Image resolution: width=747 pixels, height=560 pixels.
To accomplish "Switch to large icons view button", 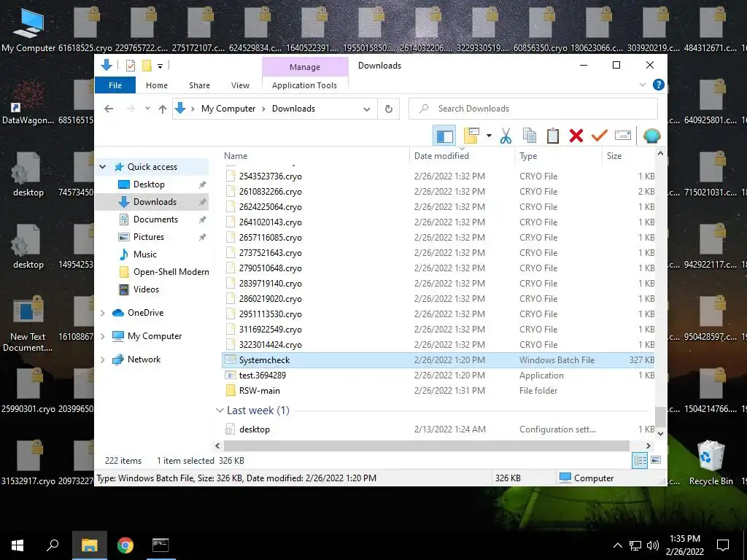I will point(656,461).
